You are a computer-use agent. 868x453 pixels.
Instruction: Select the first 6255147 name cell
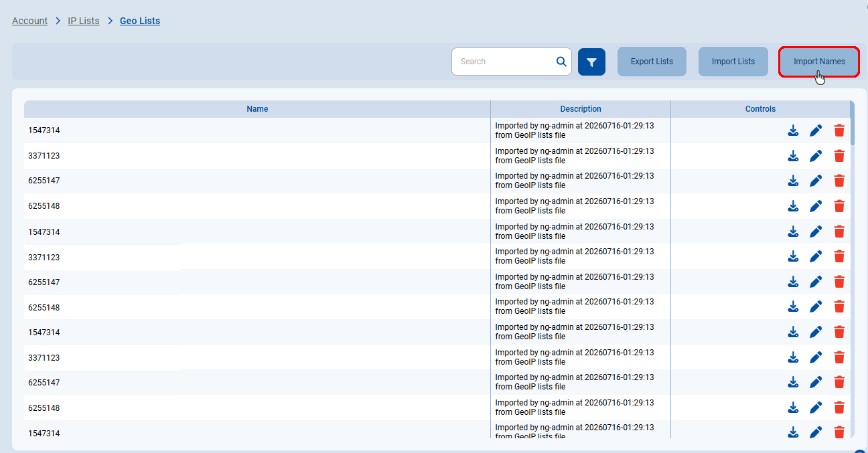point(257,181)
